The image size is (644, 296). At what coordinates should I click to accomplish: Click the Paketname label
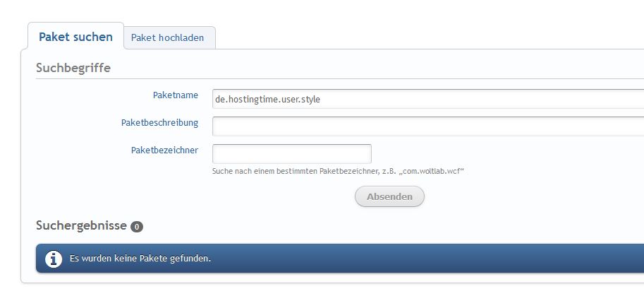coord(175,95)
